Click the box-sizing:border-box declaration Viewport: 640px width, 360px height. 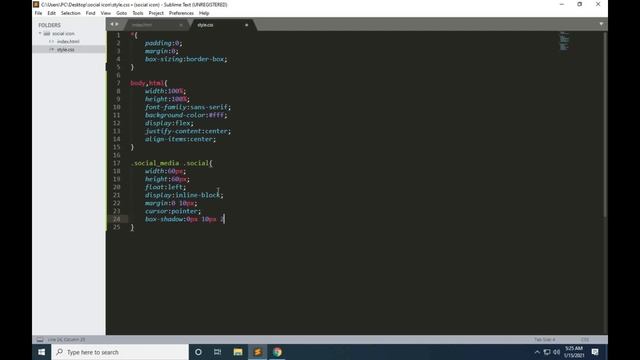[186, 59]
